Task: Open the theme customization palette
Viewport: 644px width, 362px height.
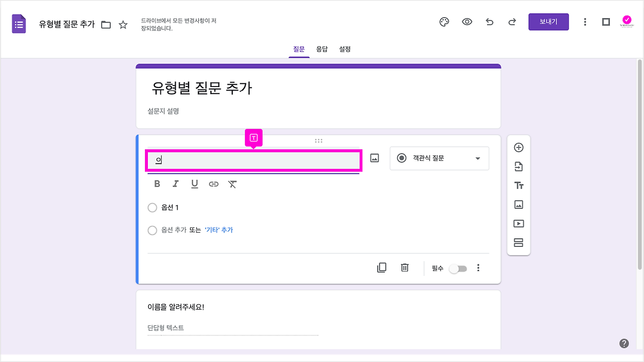Action: coord(444,22)
